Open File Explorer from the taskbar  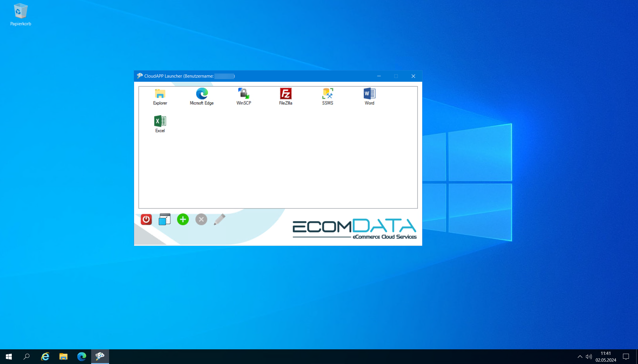click(x=63, y=357)
